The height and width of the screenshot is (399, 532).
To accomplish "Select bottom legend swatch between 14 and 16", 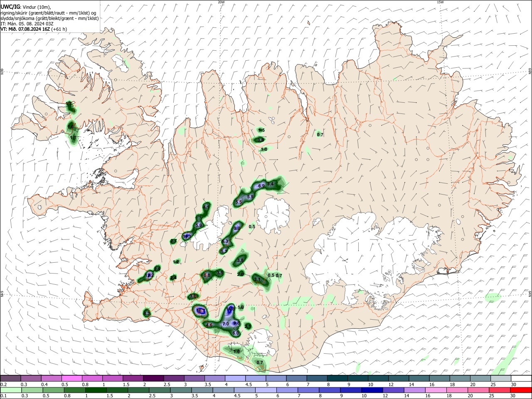I will 415,390.
